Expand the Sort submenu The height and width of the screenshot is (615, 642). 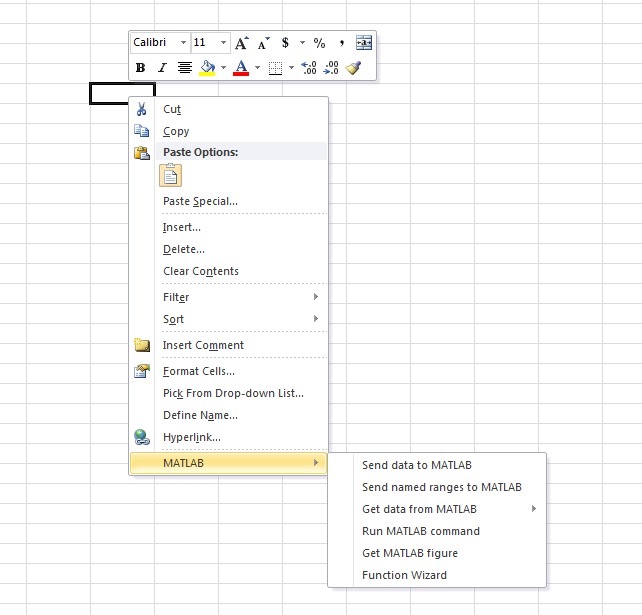point(228,319)
